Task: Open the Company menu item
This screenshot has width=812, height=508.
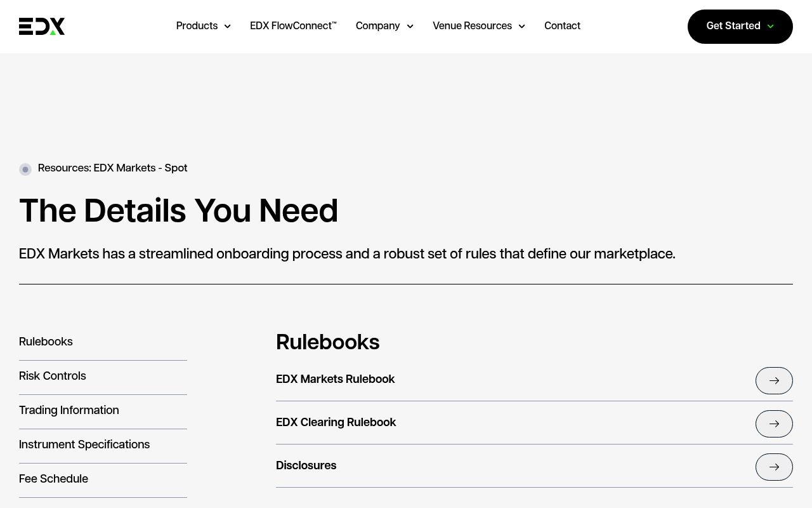Action: click(x=377, y=26)
